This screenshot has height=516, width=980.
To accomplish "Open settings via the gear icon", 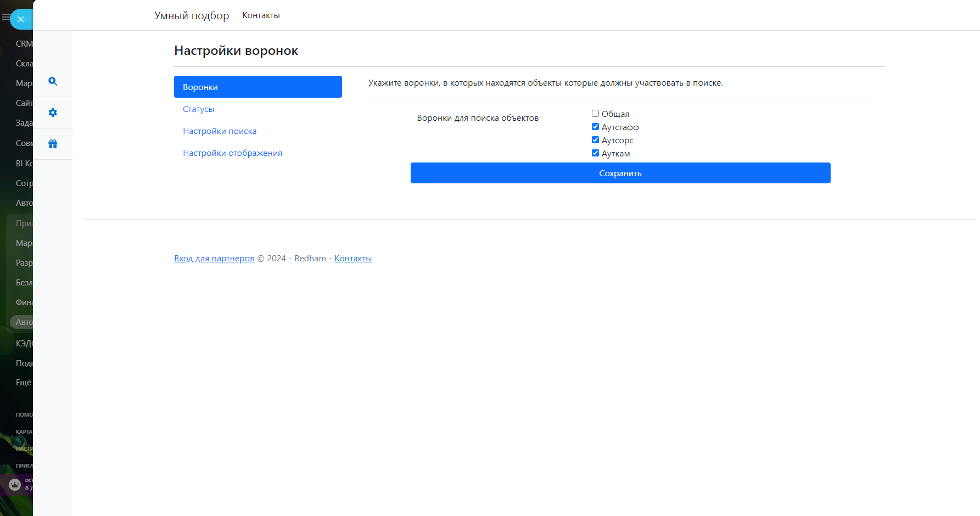I will (53, 113).
